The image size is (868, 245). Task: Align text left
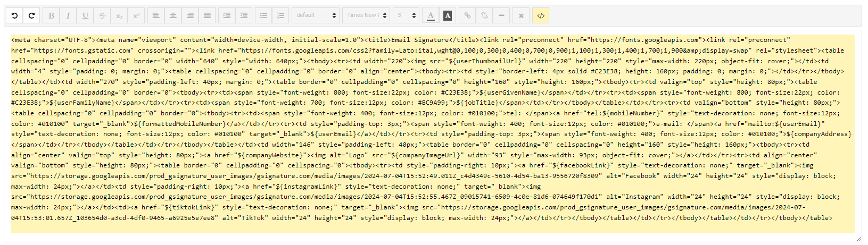pyautogui.click(x=156, y=15)
